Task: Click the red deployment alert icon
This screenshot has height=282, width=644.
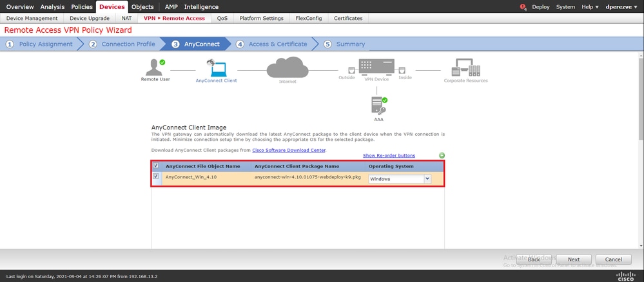Action: (x=523, y=7)
